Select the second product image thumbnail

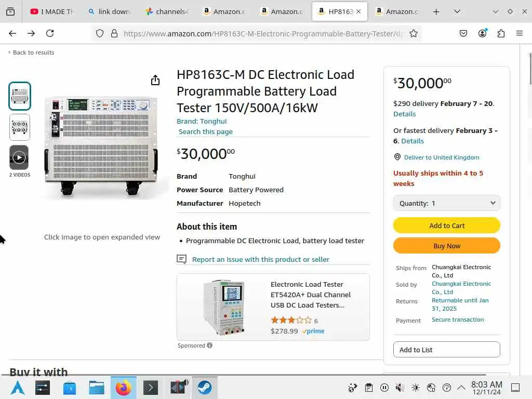(x=20, y=127)
